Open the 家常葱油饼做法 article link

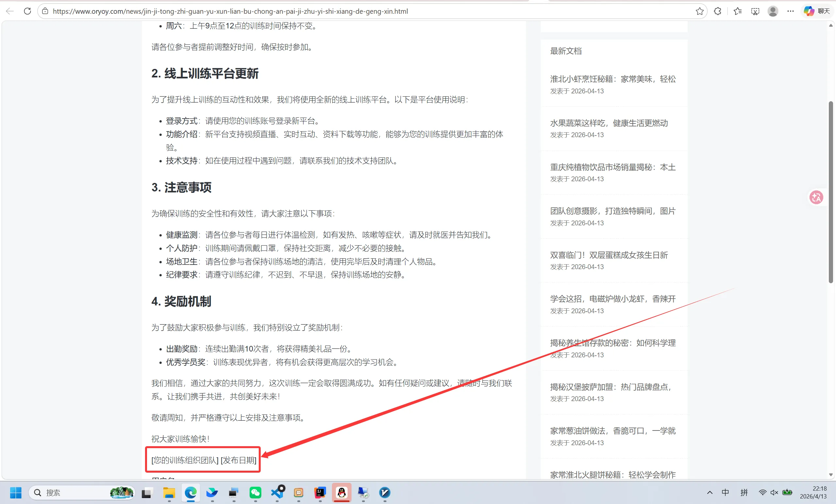pos(613,431)
